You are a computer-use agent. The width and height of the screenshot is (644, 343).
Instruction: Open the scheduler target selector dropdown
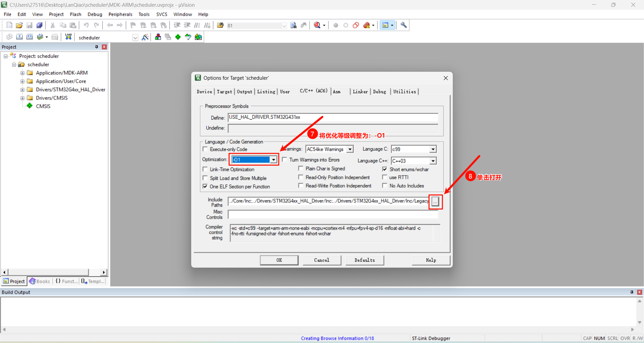(x=135, y=38)
